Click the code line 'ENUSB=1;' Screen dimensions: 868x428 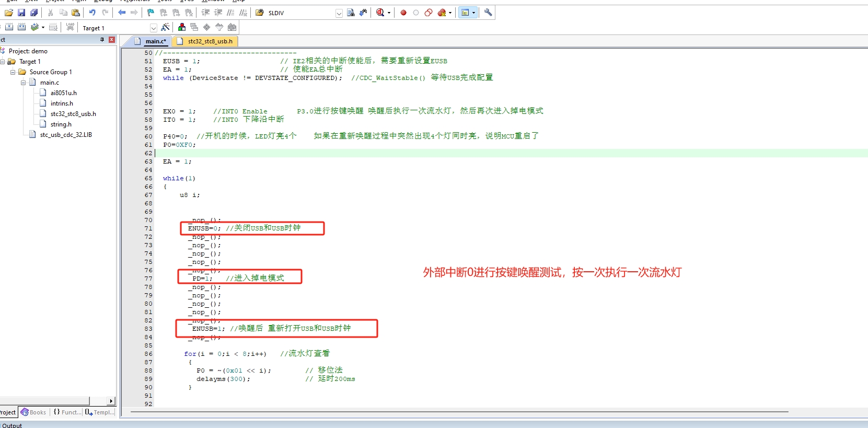(x=209, y=329)
